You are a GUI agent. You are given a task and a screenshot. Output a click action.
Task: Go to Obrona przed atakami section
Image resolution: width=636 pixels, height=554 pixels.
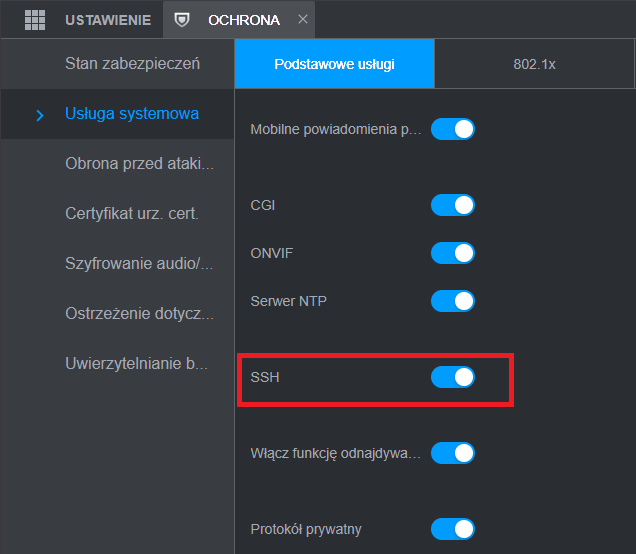139,163
